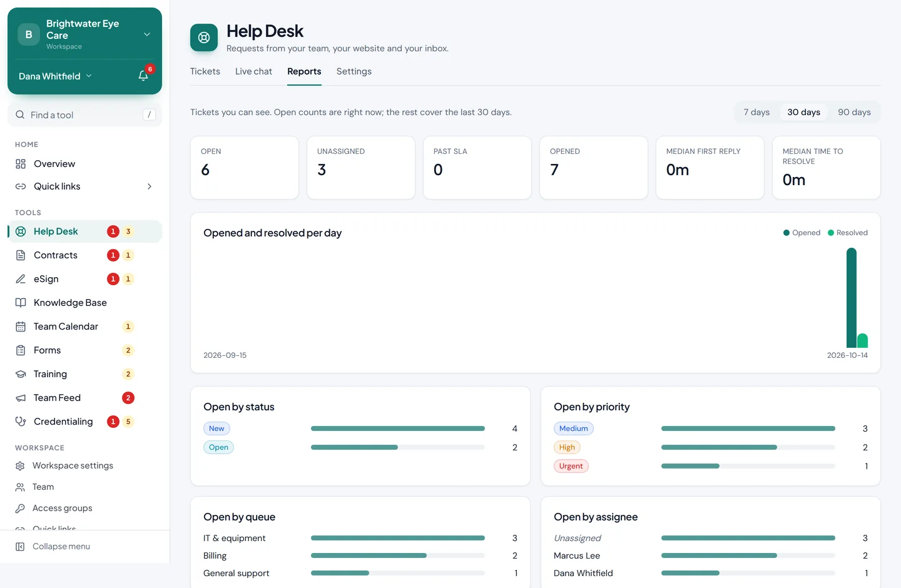Click the Quick links chain icon under Home
Viewport: 901px width, 588px height.
[x=21, y=186]
